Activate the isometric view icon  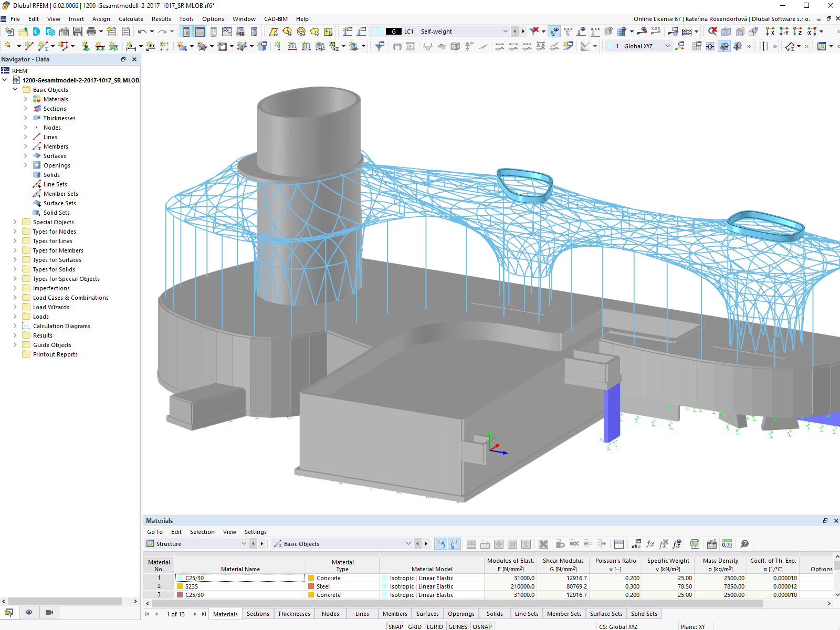(726, 31)
